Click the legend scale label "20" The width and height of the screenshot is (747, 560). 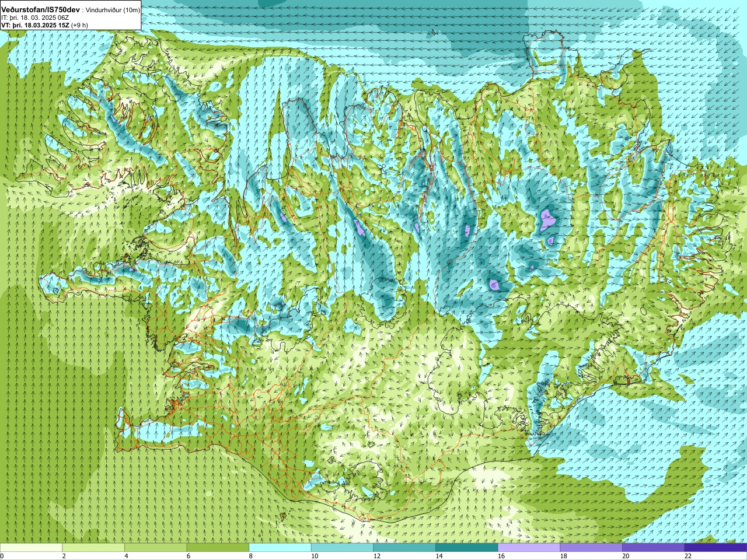[625, 556]
